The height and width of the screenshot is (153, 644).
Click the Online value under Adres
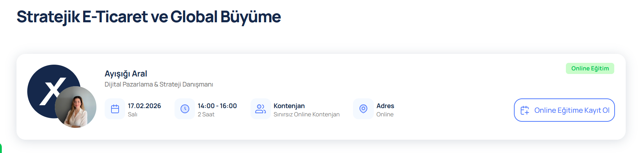point(385,115)
